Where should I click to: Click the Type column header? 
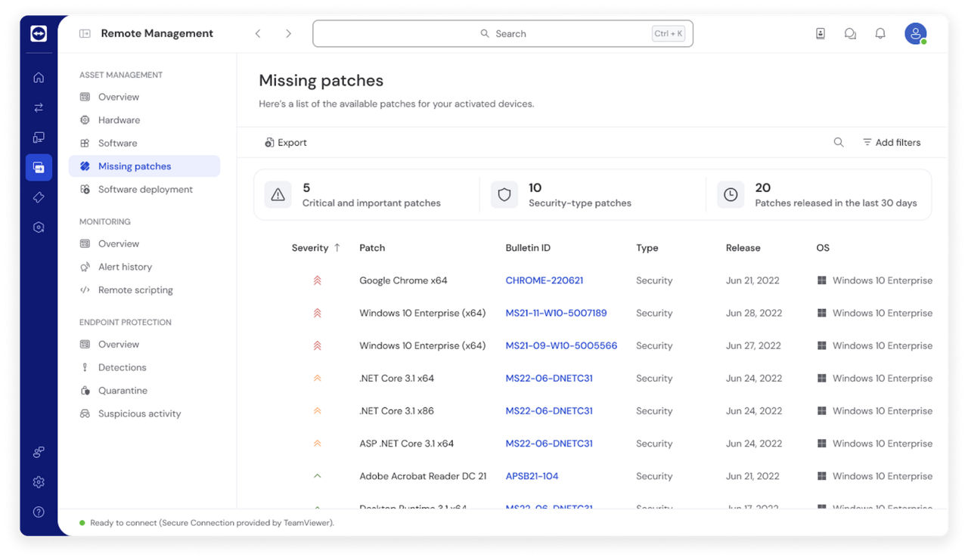(x=647, y=248)
